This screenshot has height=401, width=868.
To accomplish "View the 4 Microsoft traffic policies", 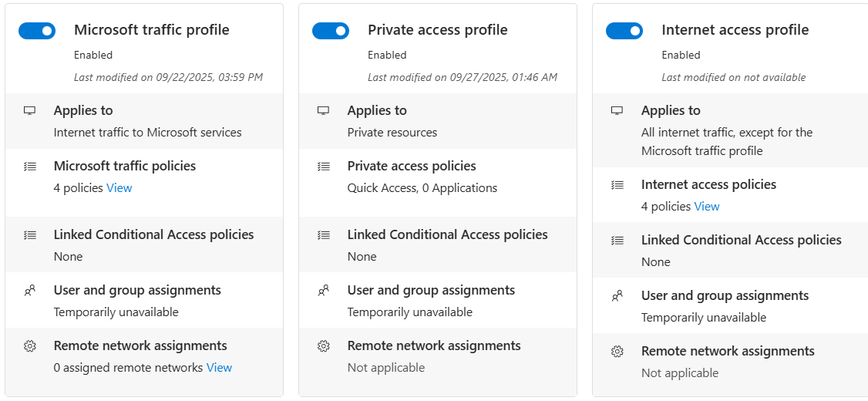I will point(119,188).
